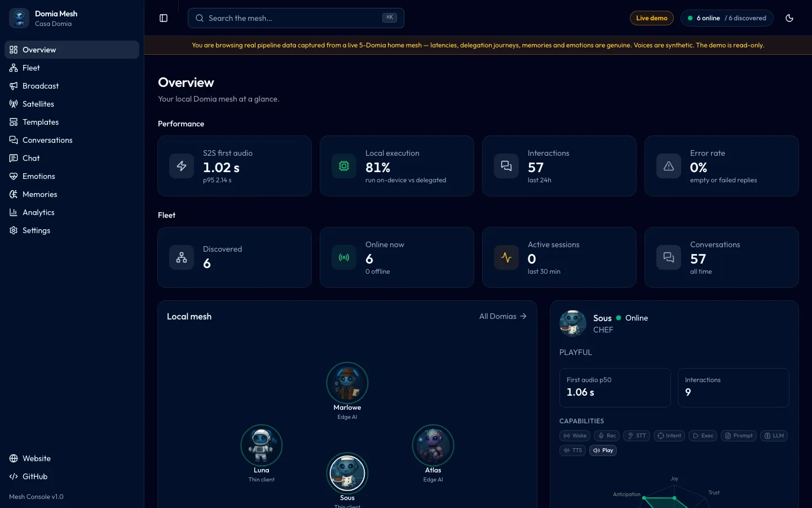Click the Discovered network icon
Image resolution: width=812 pixels, height=508 pixels.
point(182,257)
